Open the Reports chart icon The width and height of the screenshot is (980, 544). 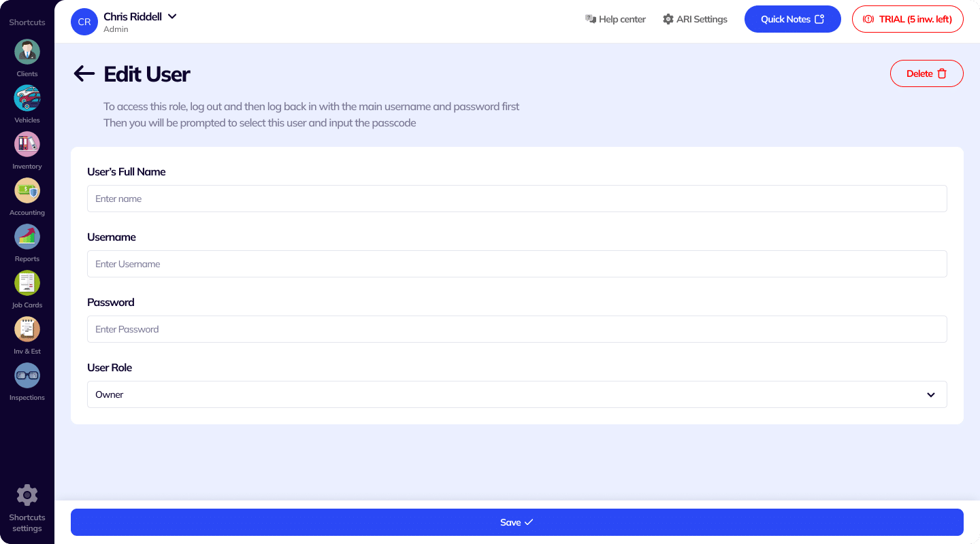[x=27, y=237]
